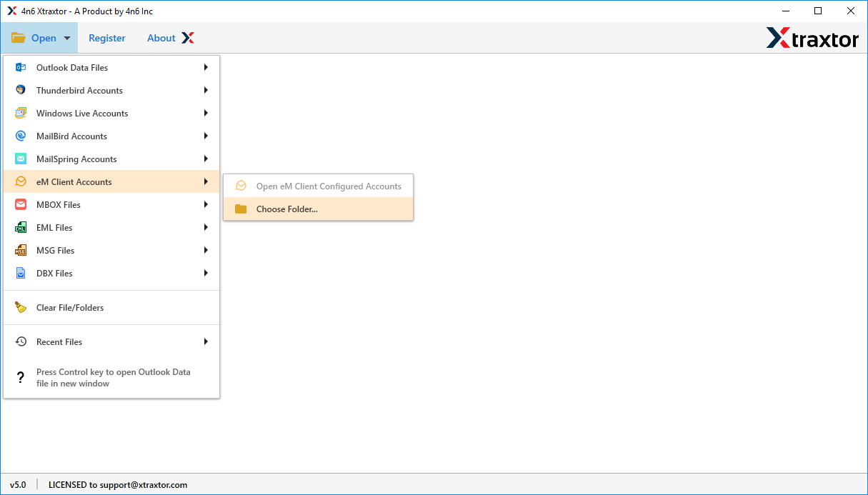Click the Thunderbird Accounts icon
Screen dimensions: 868x495
click(x=21, y=91)
